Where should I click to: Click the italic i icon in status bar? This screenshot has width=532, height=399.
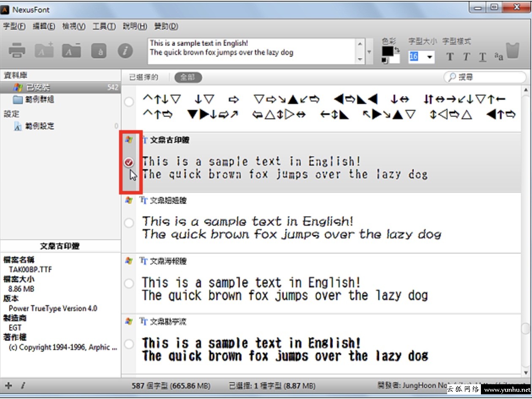(22, 385)
